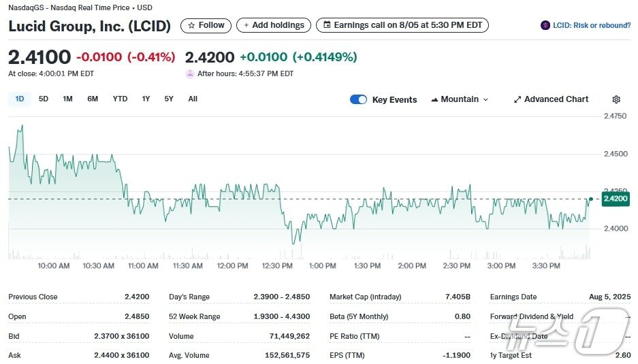Show the All time range
The width and height of the screenshot is (638, 364).
(193, 99)
